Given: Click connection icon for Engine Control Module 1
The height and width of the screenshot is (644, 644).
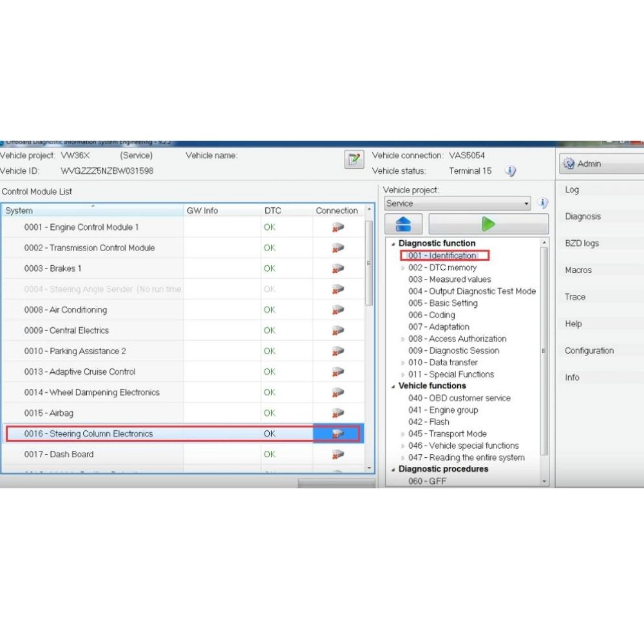Looking at the screenshot, I should pos(338,227).
